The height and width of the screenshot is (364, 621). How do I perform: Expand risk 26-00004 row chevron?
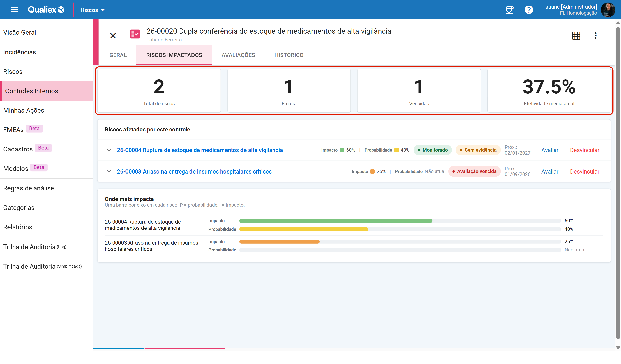click(109, 150)
